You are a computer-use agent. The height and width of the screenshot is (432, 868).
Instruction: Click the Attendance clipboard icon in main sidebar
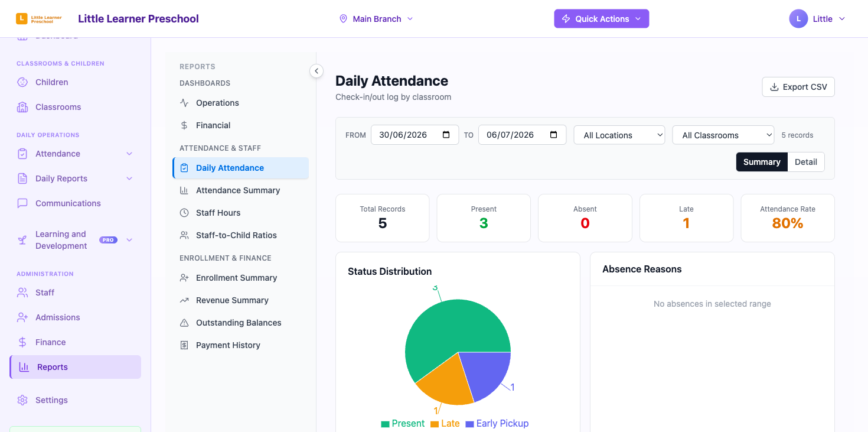coord(22,154)
